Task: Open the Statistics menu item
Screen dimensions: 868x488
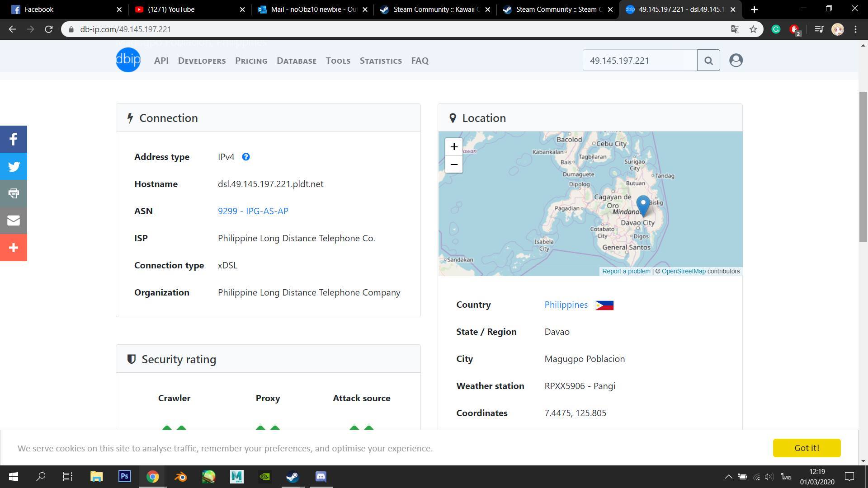Action: pyautogui.click(x=381, y=60)
